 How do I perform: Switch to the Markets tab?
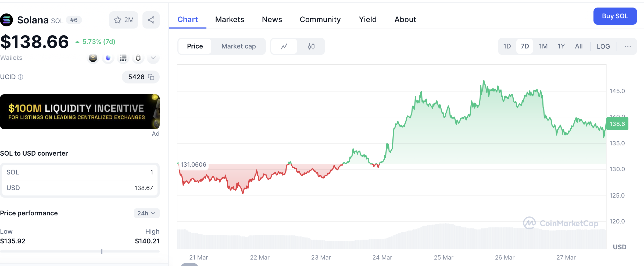pos(230,19)
